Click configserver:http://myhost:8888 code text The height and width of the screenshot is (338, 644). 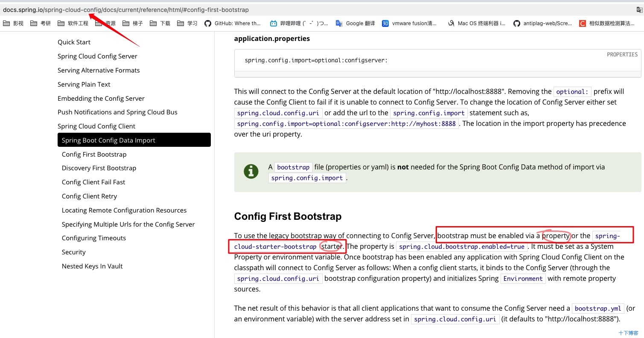coord(347,124)
